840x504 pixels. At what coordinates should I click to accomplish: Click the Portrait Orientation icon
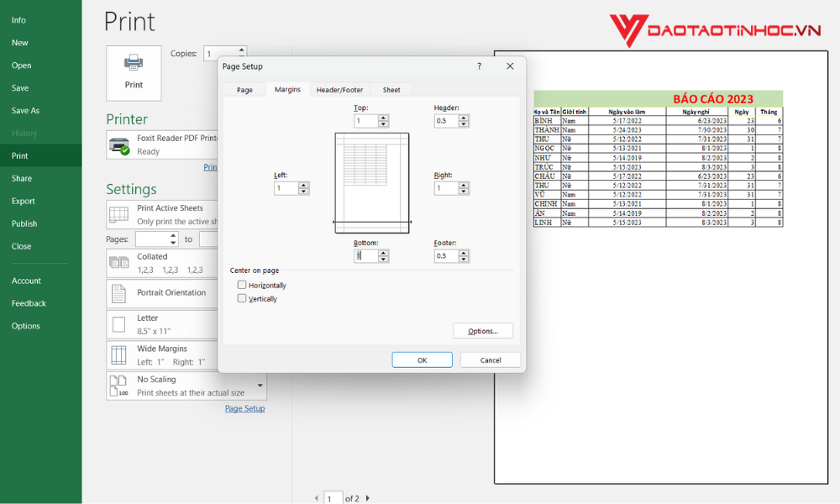tap(118, 292)
